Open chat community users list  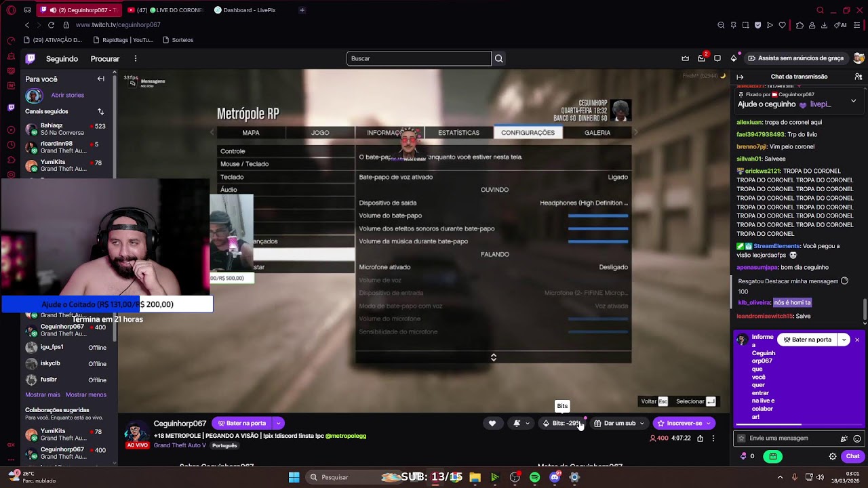coord(859,77)
